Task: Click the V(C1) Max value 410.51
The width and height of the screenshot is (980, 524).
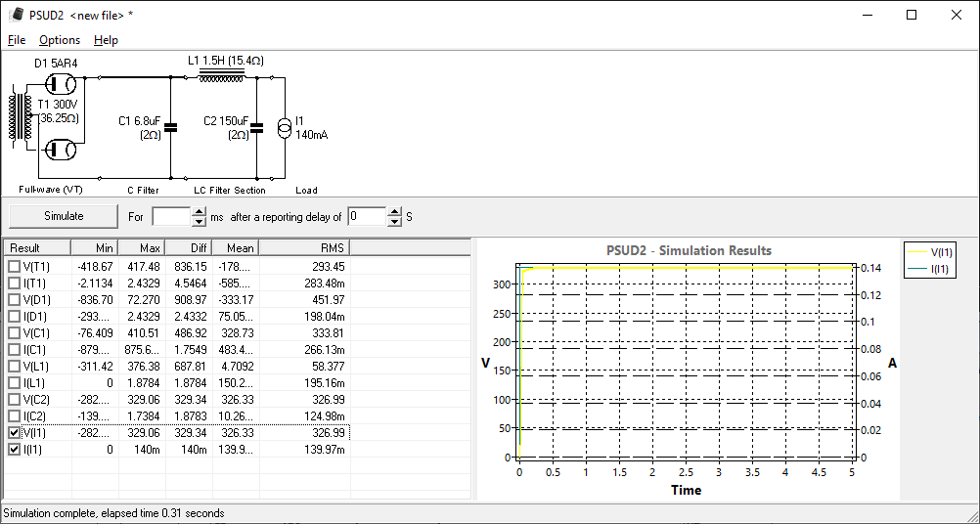Action: pos(145,333)
